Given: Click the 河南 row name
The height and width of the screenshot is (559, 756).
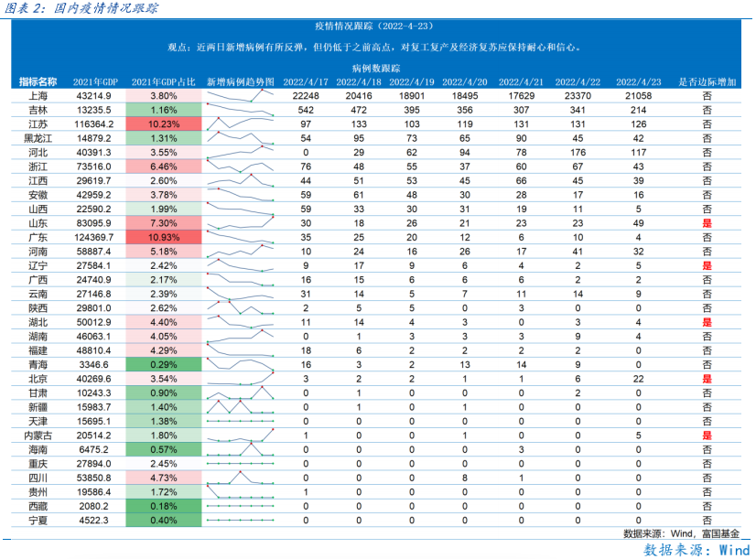Looking at the screenshot, I should point(38,252).
